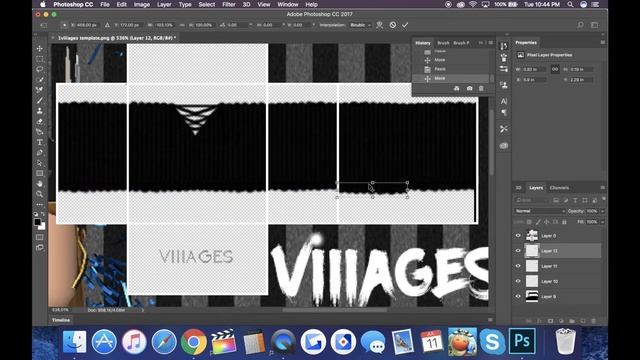This screenshot has width=640, height=360.
Task: Hide Layer 10 using its eye icon
Action: point(518,281)
